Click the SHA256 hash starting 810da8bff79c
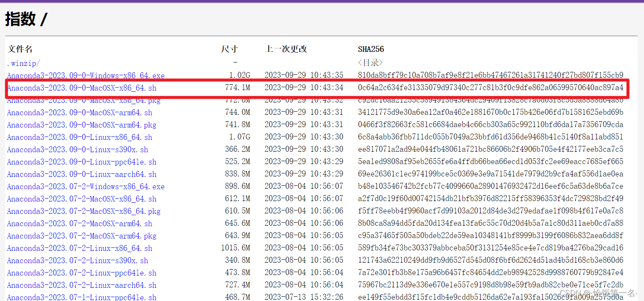Screen dimensions: 644x301 pos(490,75)
